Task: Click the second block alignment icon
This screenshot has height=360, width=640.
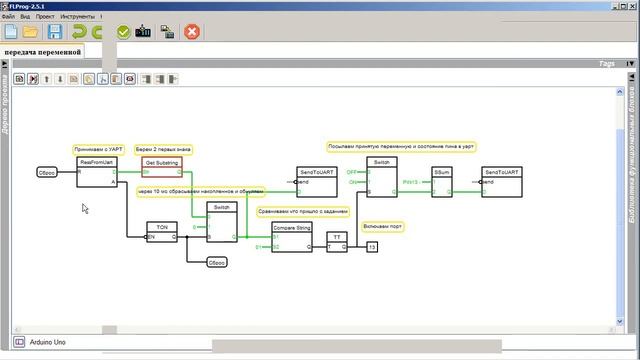Action: (160, 79)
